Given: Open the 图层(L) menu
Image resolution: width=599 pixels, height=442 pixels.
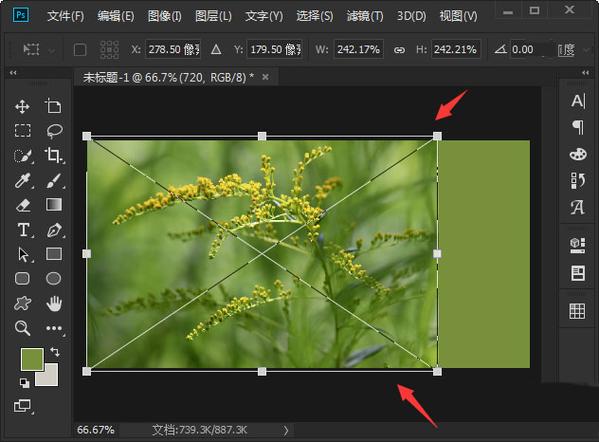Looking at the screenshot, I should pyautogui.click(x=213, y=16).
